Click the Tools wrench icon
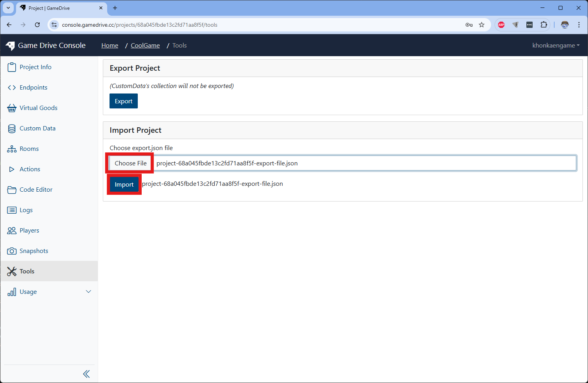Viewport: 588px width, 383px height. 12,271
